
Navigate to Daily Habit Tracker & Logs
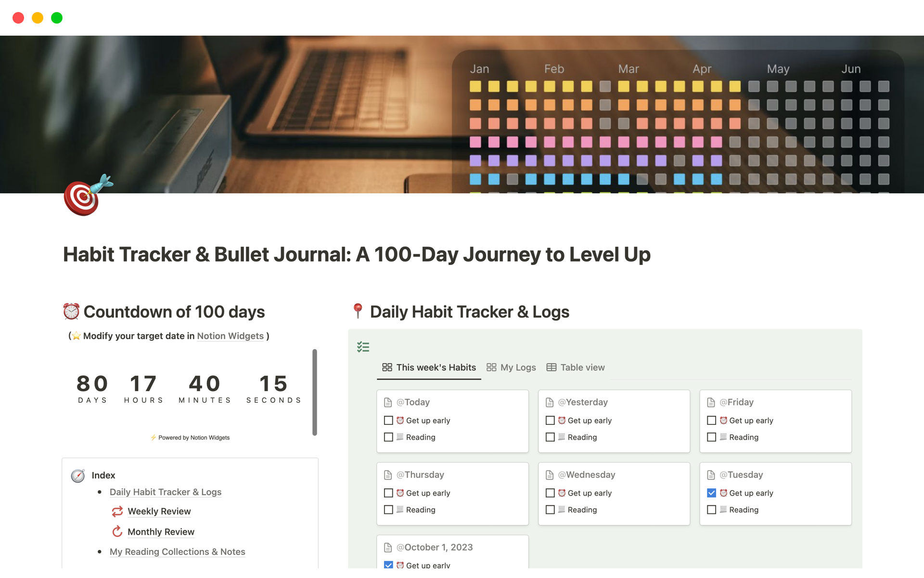[166, 491]
